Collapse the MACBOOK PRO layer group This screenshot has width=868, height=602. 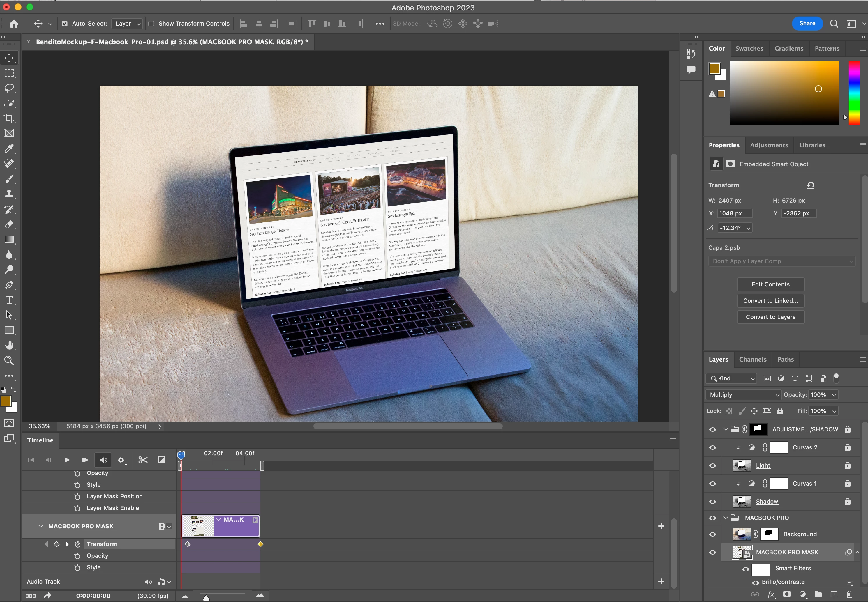click(x=726, y=518)
